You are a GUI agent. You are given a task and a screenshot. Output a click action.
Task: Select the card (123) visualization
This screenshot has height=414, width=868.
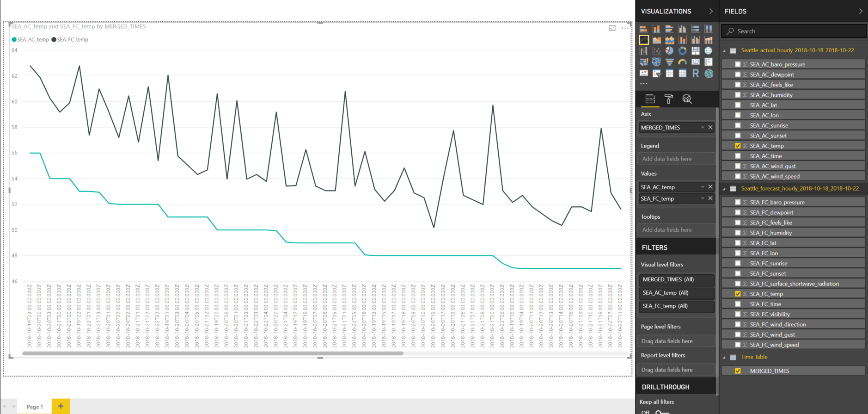[x=696, y=62]
